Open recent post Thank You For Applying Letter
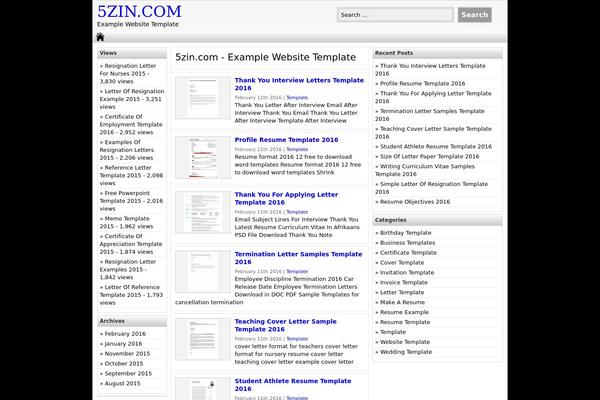The height and width of the screenshot is (400, 600). (433, 97)
